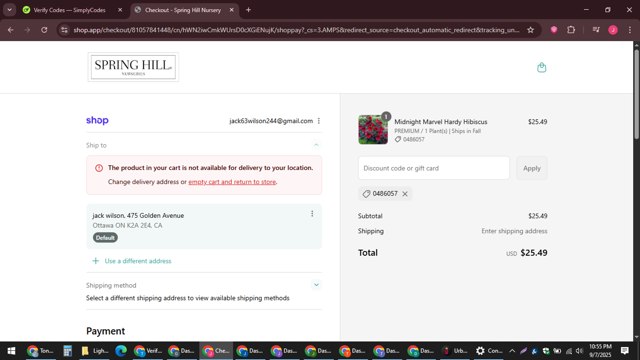Open the Urb... taskbar app
The image size is (640, 360).
(455, 351)
